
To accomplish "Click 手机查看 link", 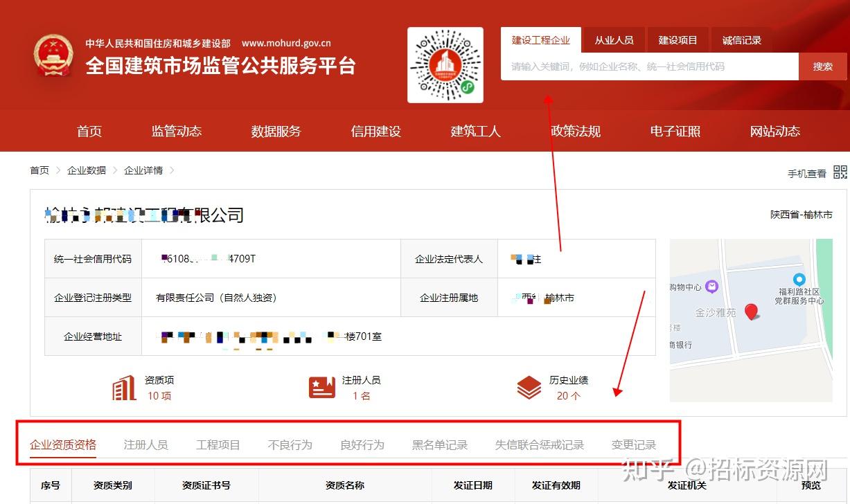I will coord(807,174).
